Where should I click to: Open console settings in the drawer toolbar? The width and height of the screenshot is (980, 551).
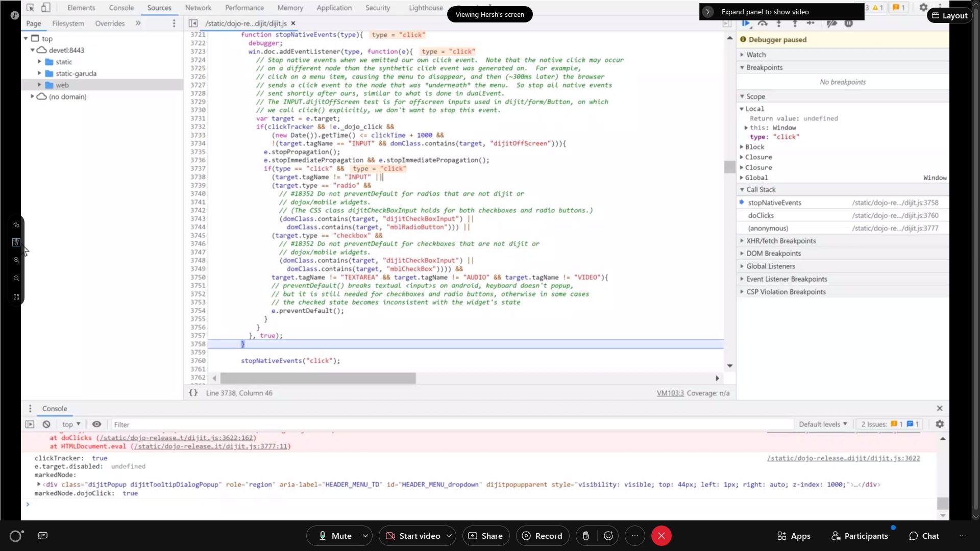(x=939, y=424)
